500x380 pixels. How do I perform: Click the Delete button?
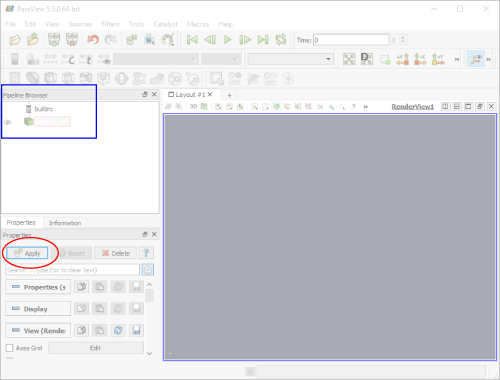pos(116,253)
